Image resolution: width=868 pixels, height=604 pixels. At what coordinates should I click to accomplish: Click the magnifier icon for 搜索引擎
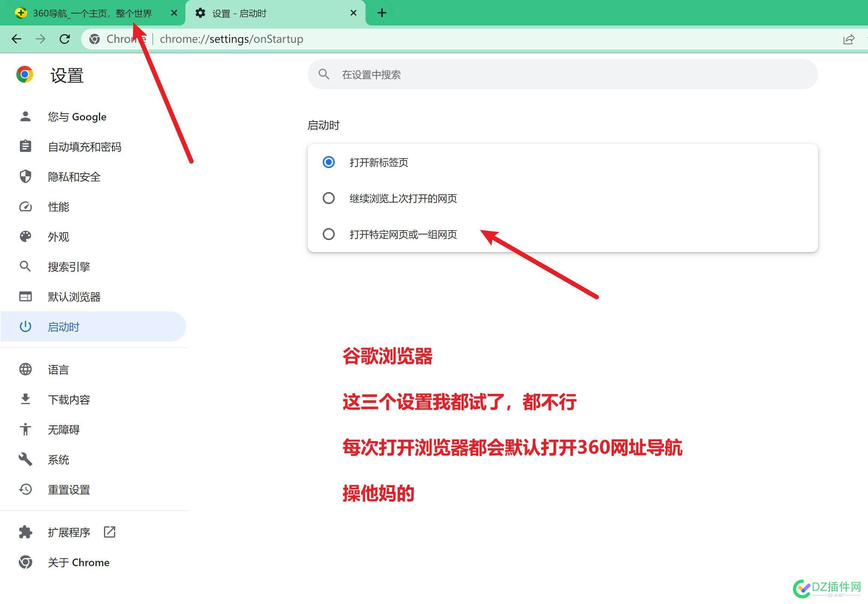25,266
